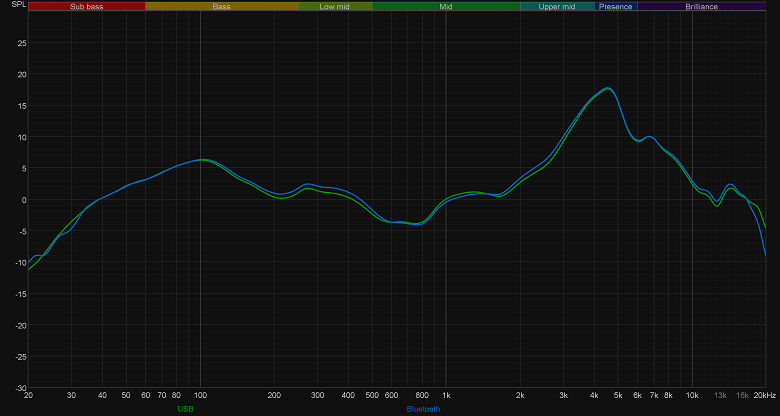Click the Presence band header
780x416 pixels.
tap(616, 6)
